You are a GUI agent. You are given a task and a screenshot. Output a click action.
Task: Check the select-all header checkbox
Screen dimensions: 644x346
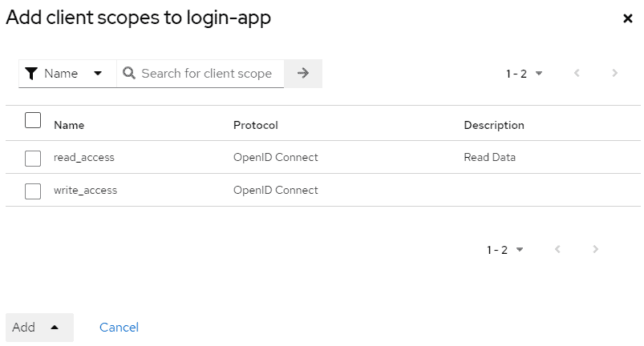point(33,120)
